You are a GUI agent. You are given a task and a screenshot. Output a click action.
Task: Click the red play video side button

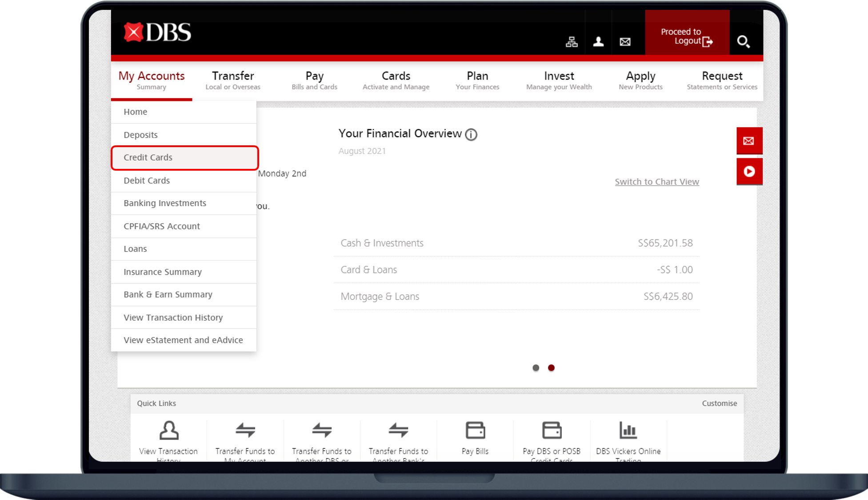(x=749, y=172)
